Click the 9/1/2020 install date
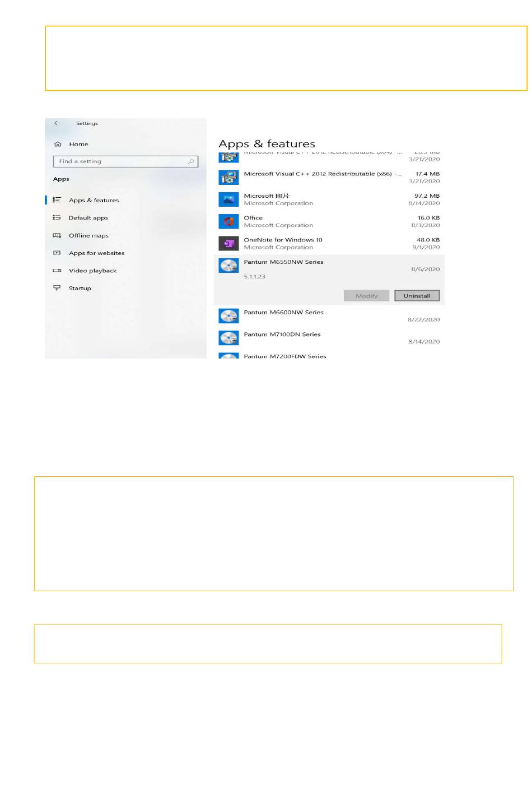532x795 pixels. (426, 247)
